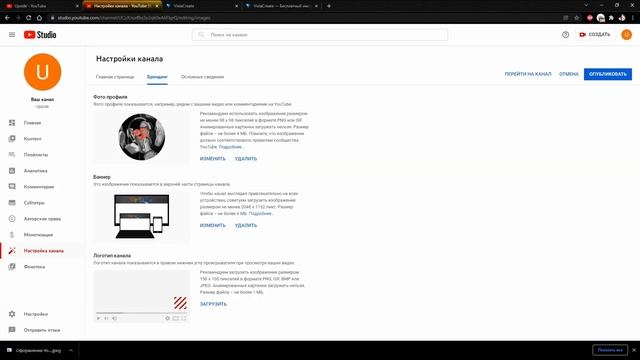
Task: Expand the download item chevron menu
Action: click(x=71, y=350)
